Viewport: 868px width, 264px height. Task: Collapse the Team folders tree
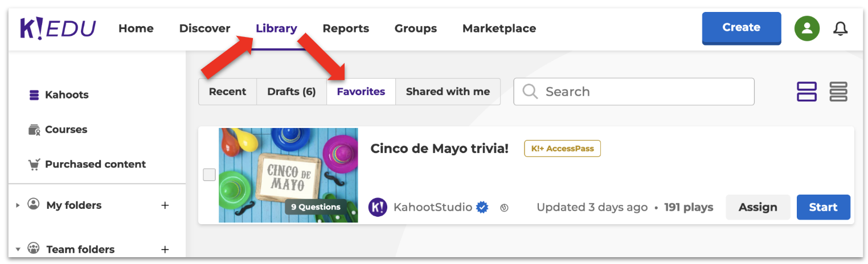18,249
